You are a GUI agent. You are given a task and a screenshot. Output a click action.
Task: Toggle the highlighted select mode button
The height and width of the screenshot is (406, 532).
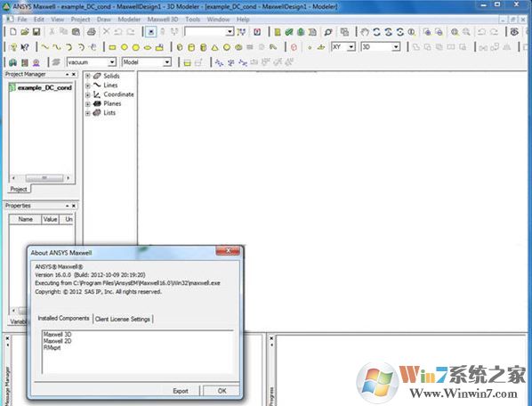(151, 32)
